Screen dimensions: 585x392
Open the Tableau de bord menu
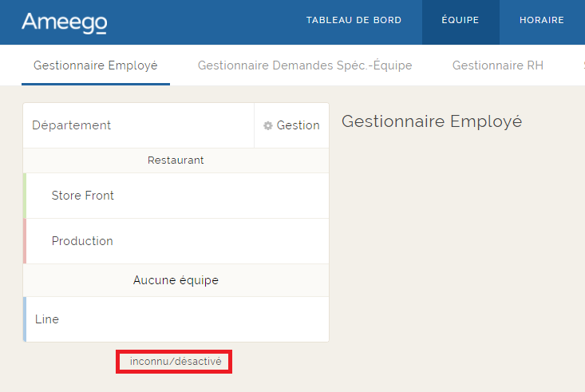354,21
